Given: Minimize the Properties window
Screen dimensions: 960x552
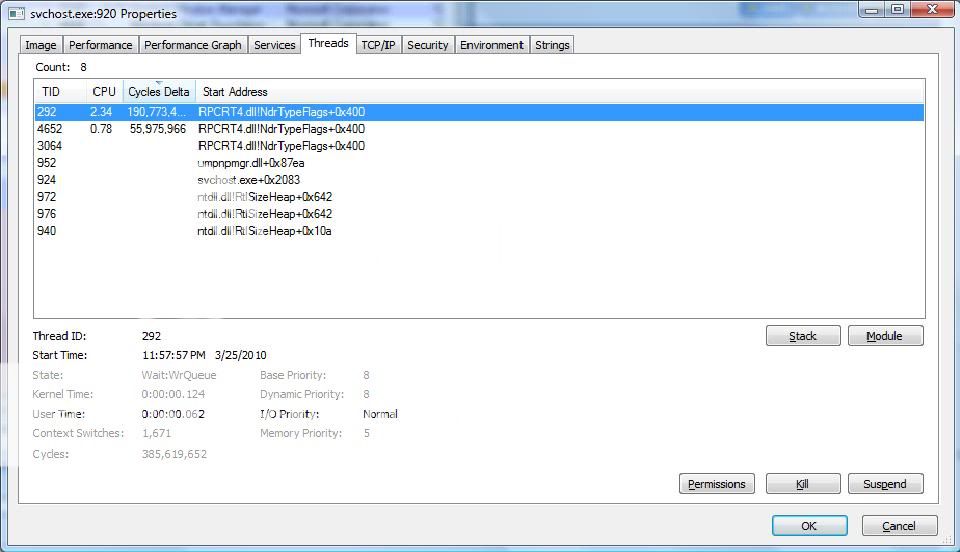Looking at the screenshot, I should coord(872,10).
